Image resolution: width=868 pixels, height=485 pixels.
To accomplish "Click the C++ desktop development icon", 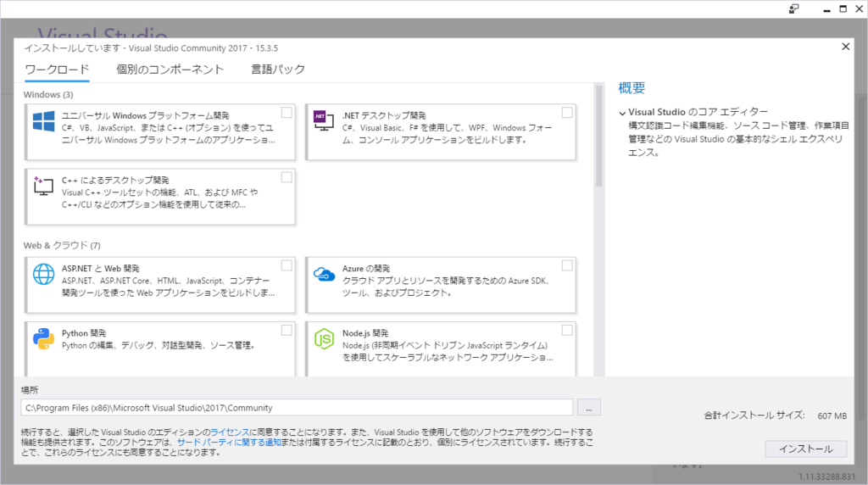I will (x=43, y=186).
